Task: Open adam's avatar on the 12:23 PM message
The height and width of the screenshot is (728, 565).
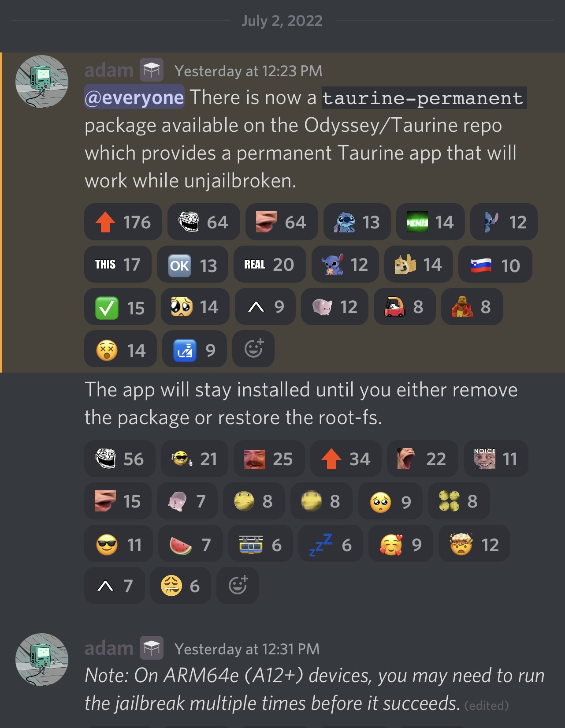Action: point(42,82)
